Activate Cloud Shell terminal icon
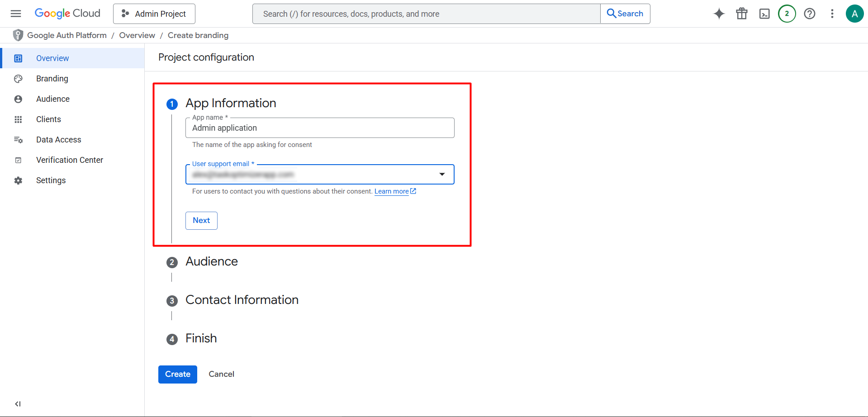This screenshot has width=868, height=417. [764, 14]
